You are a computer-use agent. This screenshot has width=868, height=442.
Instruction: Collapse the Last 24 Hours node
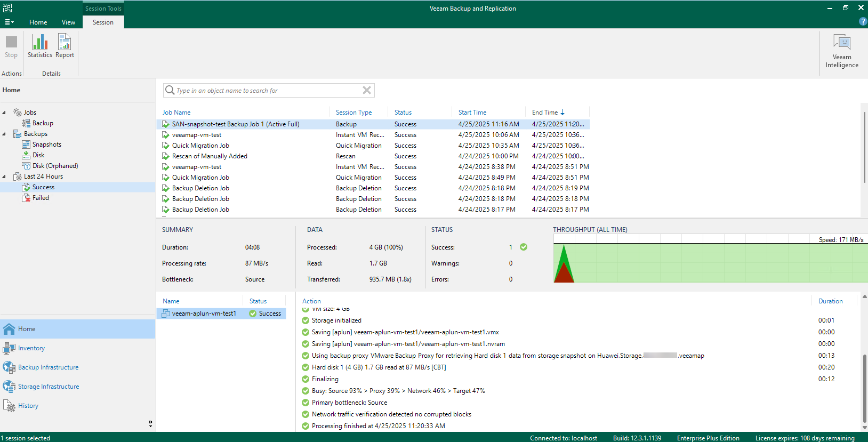pos(4,176)
